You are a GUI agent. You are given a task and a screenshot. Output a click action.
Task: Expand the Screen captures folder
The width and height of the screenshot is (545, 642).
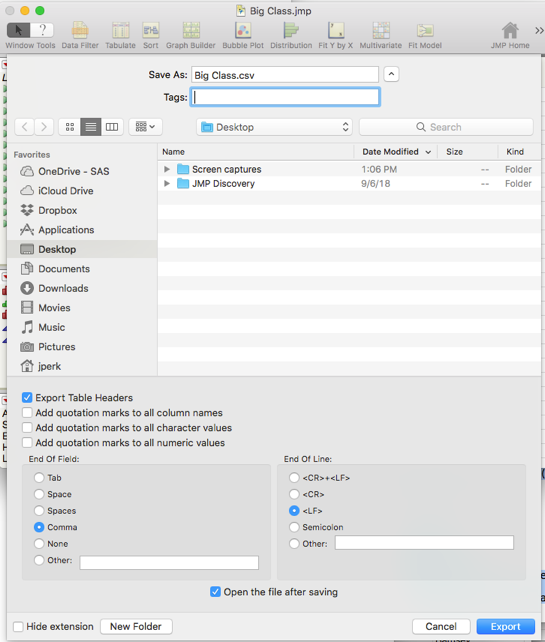pyautogui.click(x=167, y=169)
